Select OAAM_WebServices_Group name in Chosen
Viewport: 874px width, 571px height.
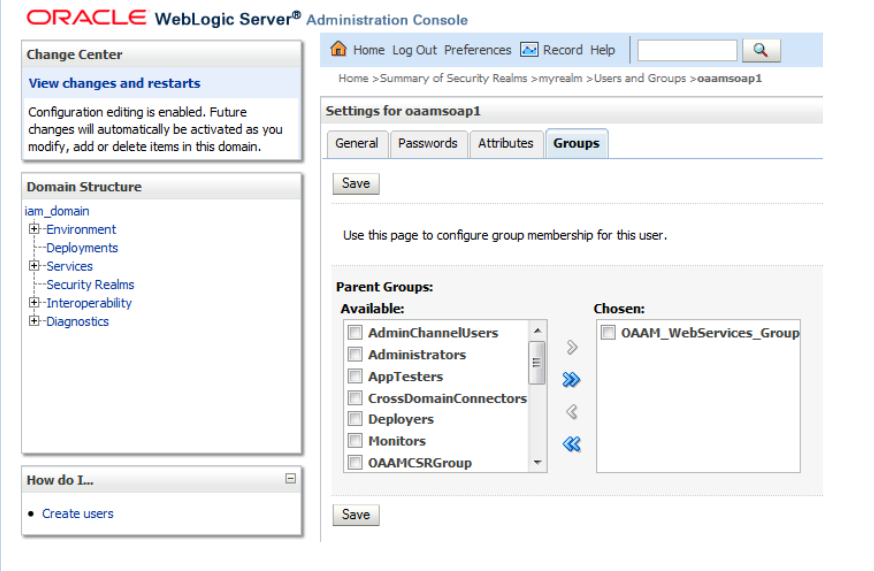(710, 333)
